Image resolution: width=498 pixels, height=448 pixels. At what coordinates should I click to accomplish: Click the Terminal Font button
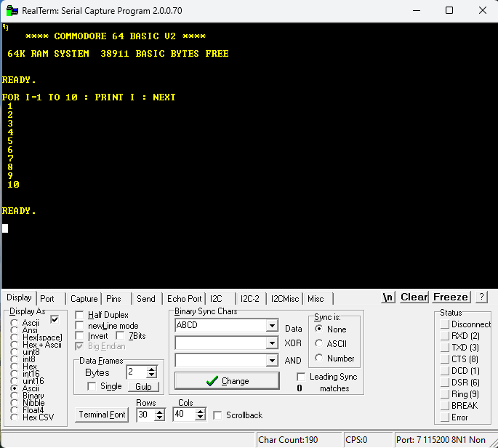[103, 415]
